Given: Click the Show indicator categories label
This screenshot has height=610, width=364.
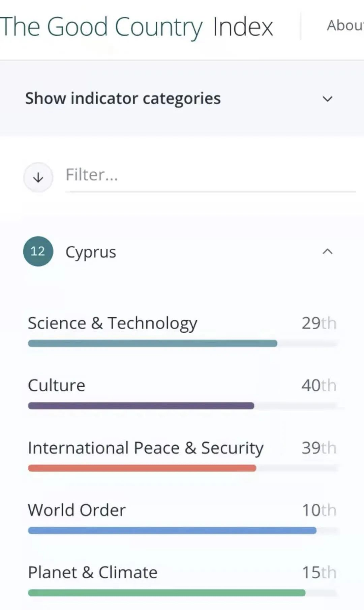Looking at the screenshot, I should point(123,99).
